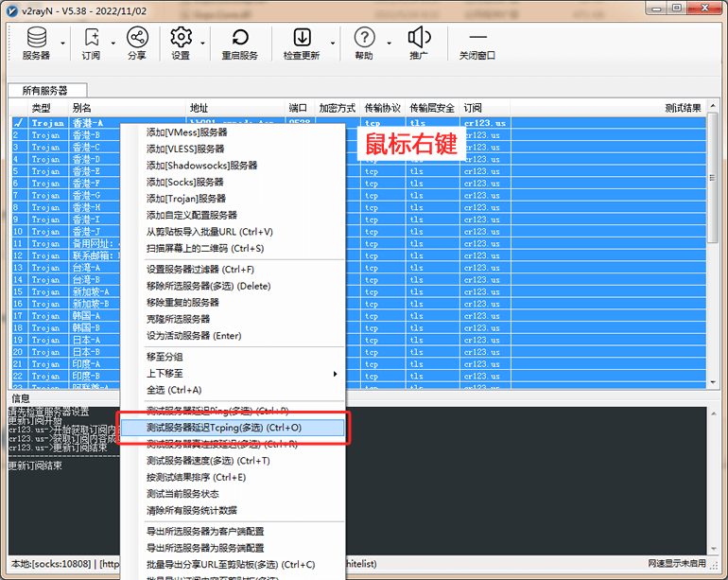Image resolution: width=728 pixels, height=580 pixels.
Task: Click the v2rayN app icon in title bar
Action: (12, 10)
